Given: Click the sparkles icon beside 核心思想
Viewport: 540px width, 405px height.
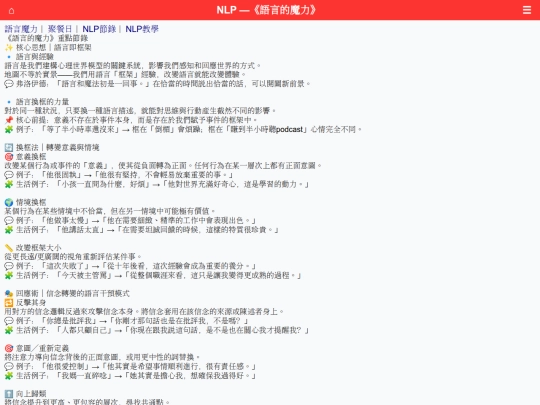Looking at the screenshot, I should pyautogui.click(x=9, y=47).
